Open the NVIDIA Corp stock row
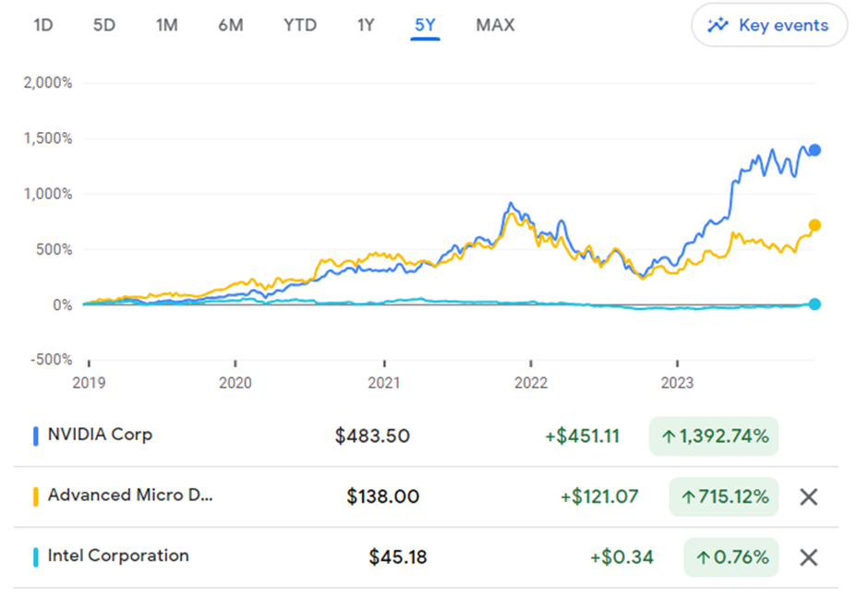The width and height of the screenshot is (868, 597). coord(100,435)
